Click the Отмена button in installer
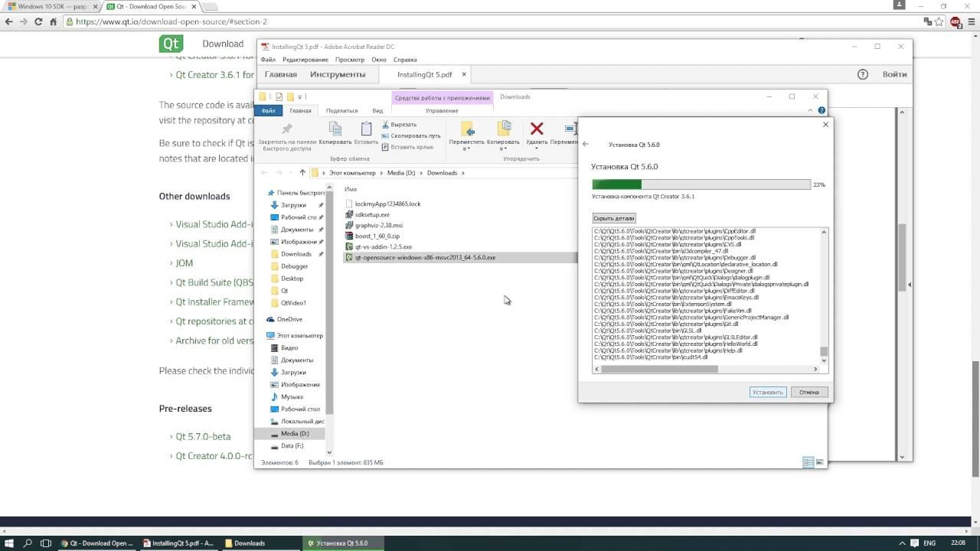This screenshot has height=551, width=980. coord(809,392)
